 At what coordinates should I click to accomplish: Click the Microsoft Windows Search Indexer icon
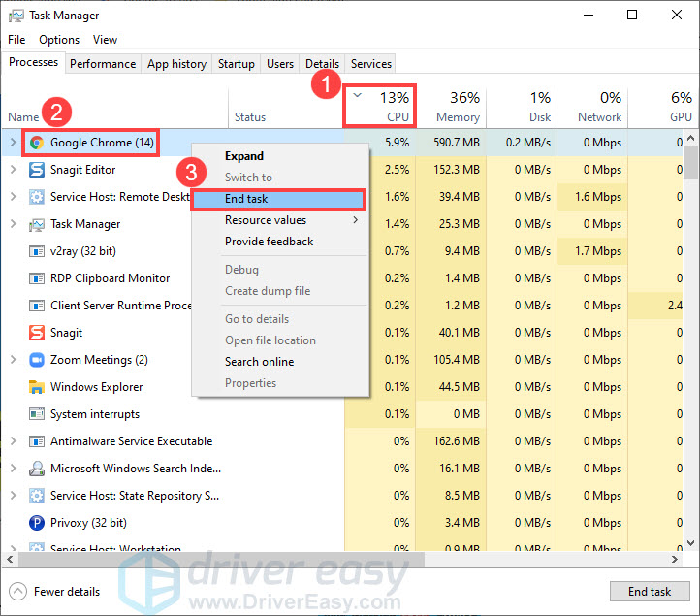tap(37, 469)
